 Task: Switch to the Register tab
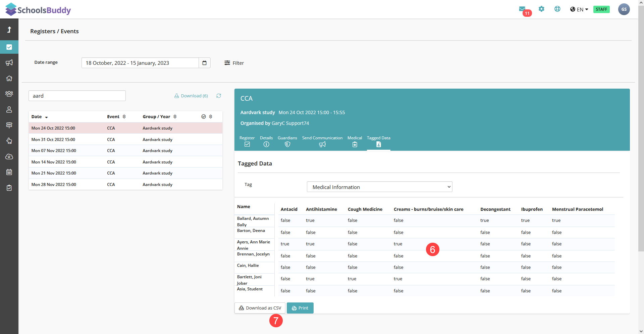tap(247, 141)
